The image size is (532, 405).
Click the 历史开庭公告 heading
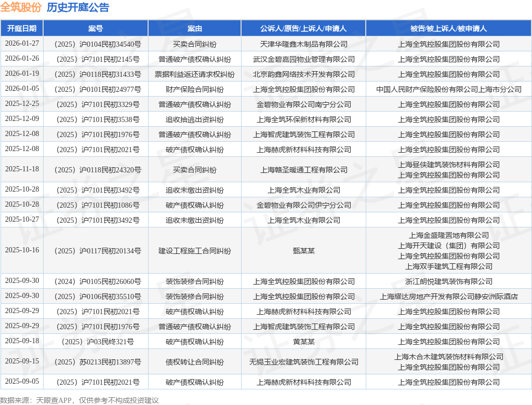tap(78, 7)
